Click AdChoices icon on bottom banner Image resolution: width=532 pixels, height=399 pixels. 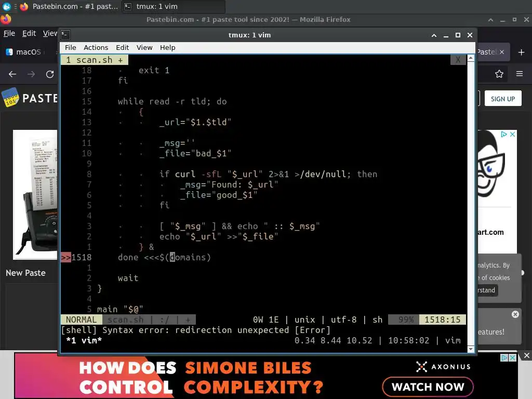pos(504,357)
